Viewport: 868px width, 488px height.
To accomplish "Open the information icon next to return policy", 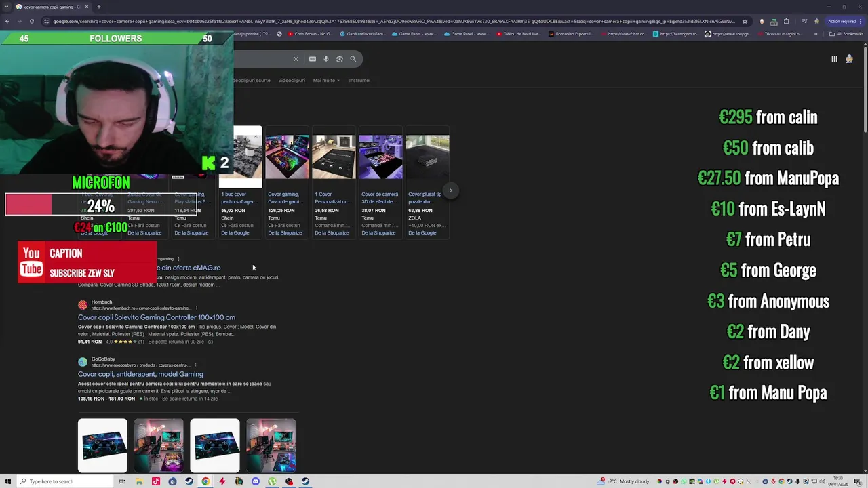I will pyautogui.click(x=210, y=342).
